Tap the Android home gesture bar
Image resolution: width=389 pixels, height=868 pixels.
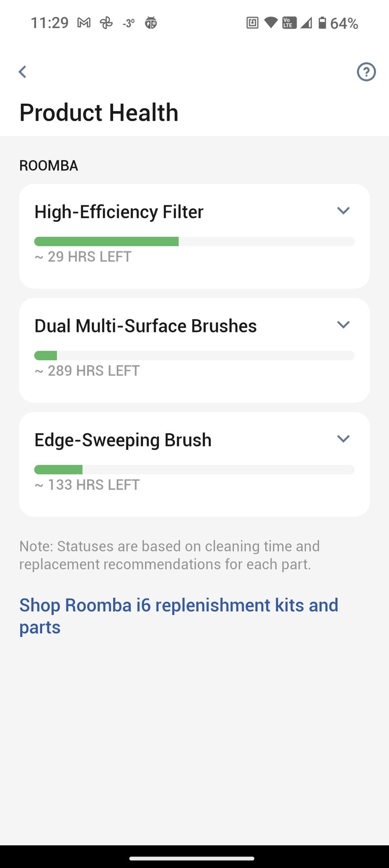coord(192,858)
